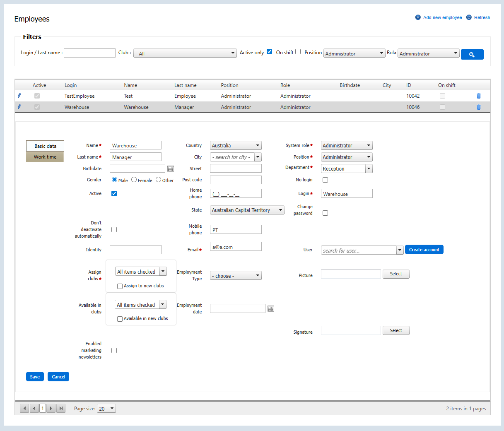Screen dimensions: 504x431
Task: Expand the Country dropdown showing Australia
Action: click(236, 146)
